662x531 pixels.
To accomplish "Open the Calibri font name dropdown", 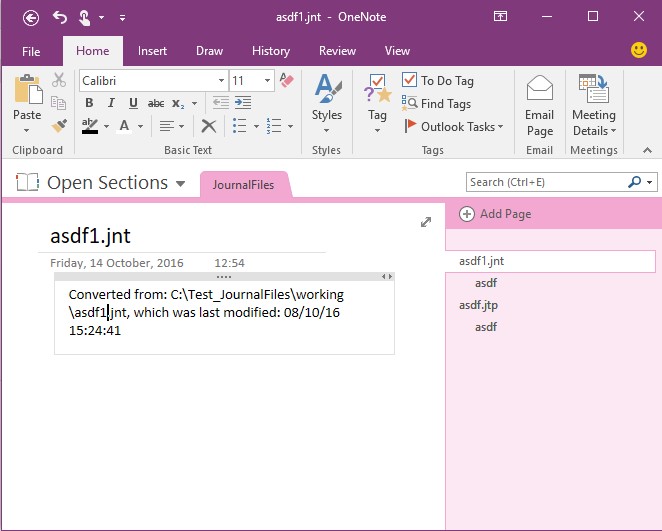I will coord(221,81).
